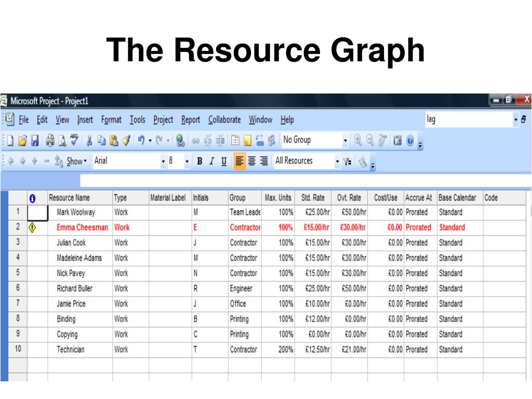Open the No Group dropdown
The width and height of the screenshot is (532, 399).
pos(345,140)
